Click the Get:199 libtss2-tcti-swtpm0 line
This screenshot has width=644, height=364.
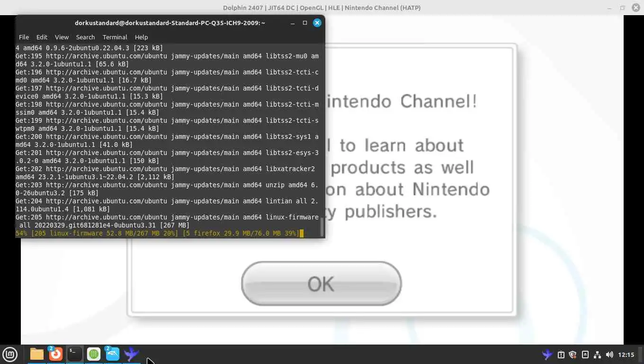pyautogui.click(x=167, y=125)
